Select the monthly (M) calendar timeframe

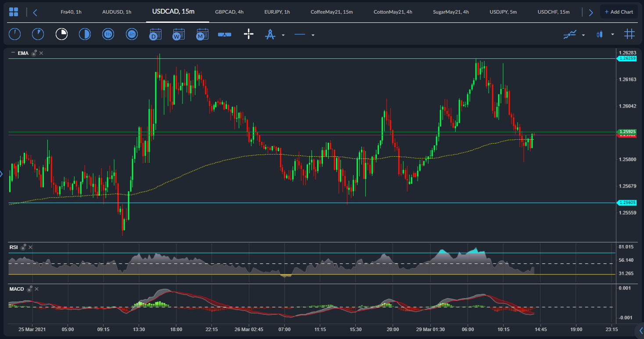coord(202,34)
